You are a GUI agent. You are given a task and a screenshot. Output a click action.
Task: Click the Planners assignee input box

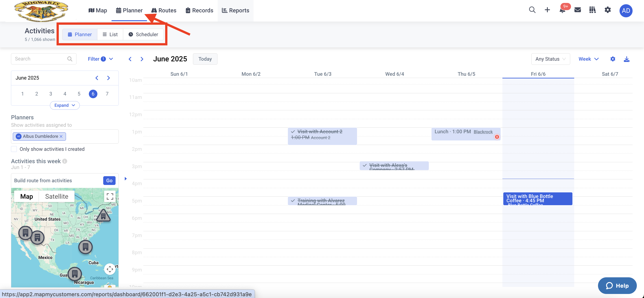pos(65,136)
